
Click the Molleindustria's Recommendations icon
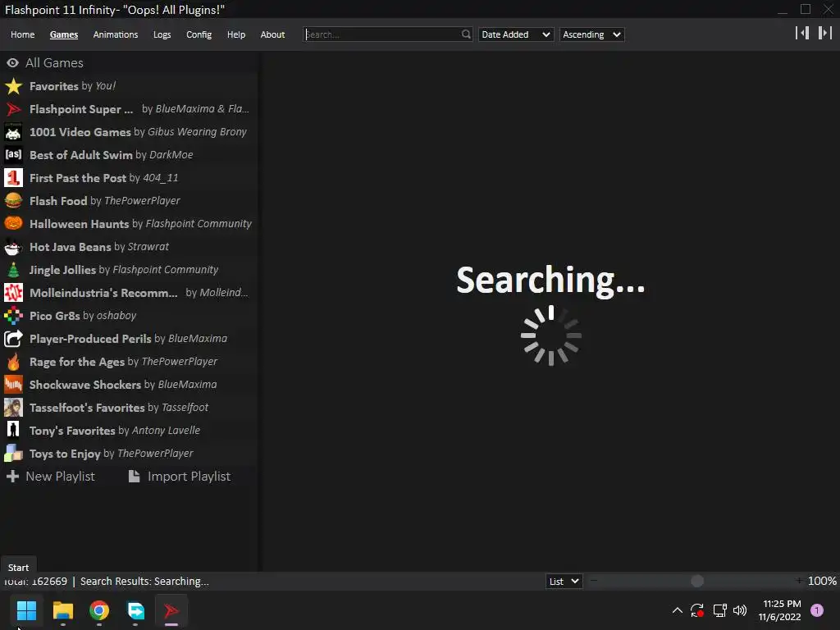click(x=13, y=293)
